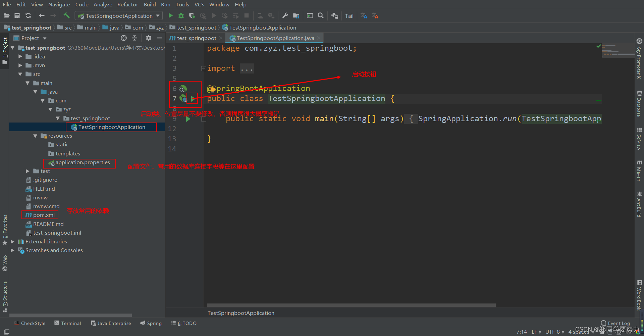Open the Maven tool window

click(x=639, y=171)
